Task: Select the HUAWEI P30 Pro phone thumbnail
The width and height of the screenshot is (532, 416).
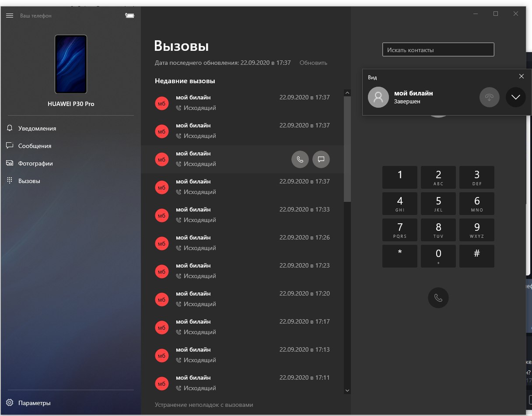Action: click(x=71, y=64)
